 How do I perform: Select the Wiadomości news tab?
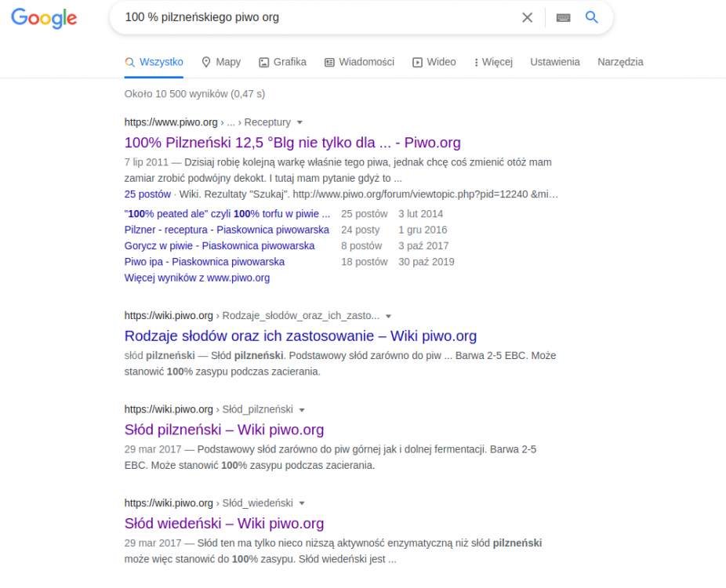(x=359, y=62)
